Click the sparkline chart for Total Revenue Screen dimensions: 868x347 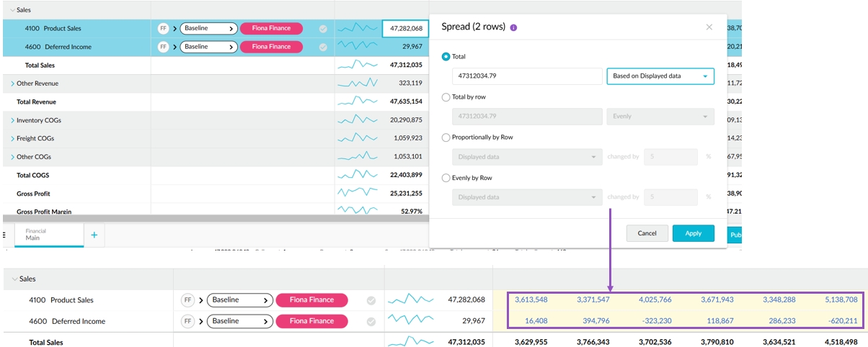point(358,102)
